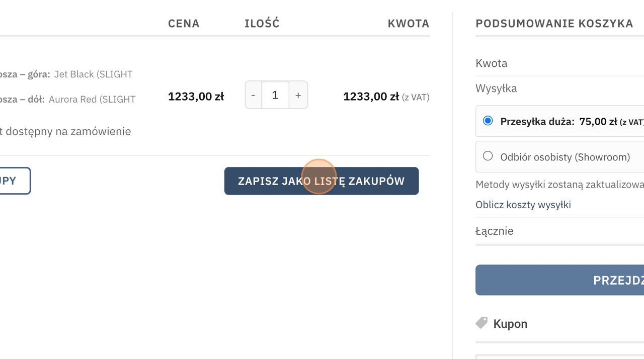Choose Odbiór osobisty (Showroom) radio option
The width and height of the screenshot is (644, 359).
pos(488,156)
